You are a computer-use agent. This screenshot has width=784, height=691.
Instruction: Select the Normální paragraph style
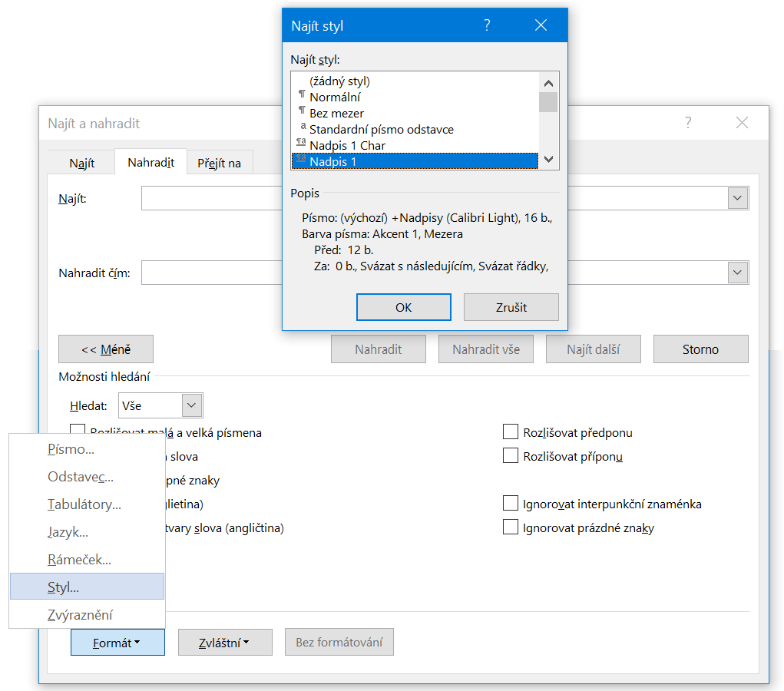pyautogui.click(x=335, y=98)
